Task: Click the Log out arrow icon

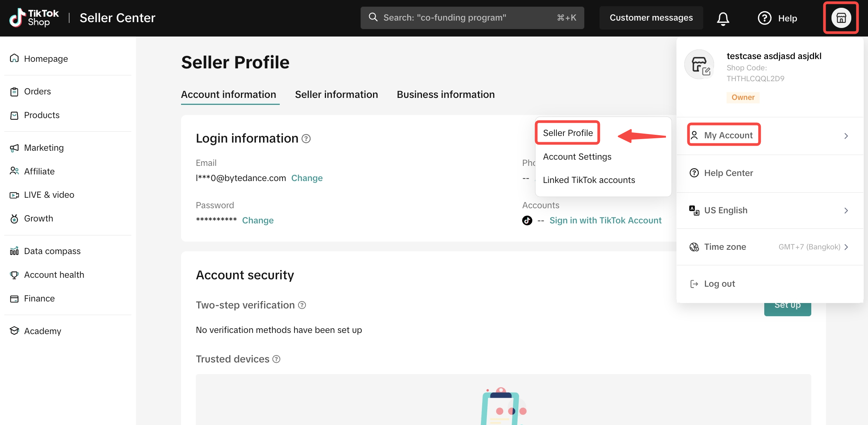Action: tap(694, 284)
